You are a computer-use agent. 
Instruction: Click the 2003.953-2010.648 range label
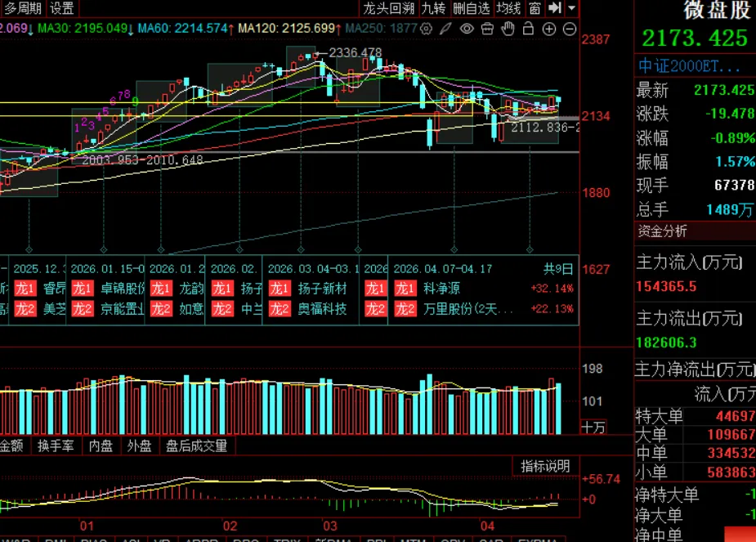tap(142, 159)
